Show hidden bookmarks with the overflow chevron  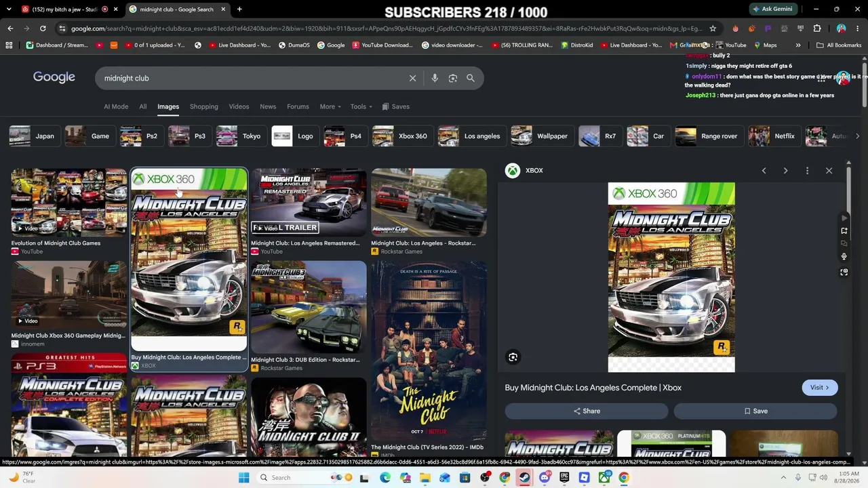coord(798,45)
